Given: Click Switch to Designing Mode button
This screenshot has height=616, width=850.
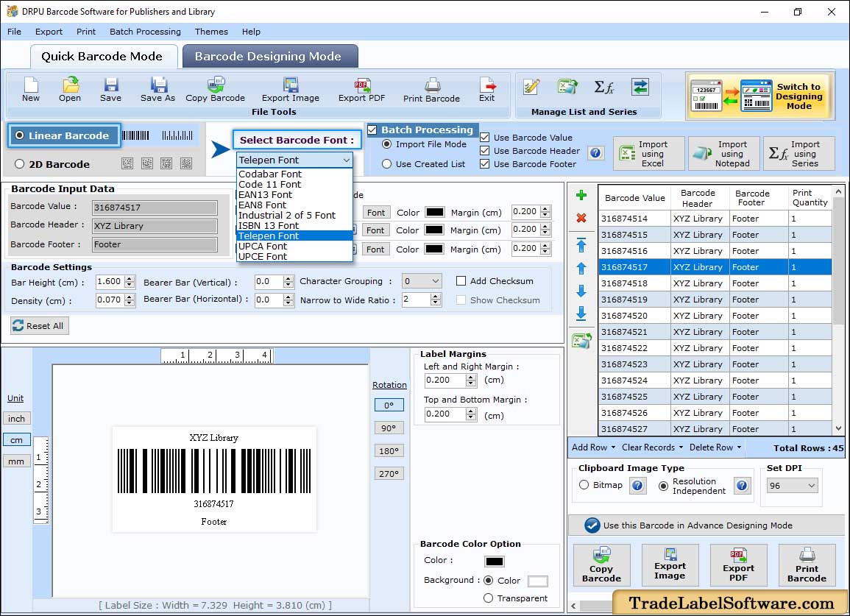Looking at the screenshot, I should coord(760,96).
